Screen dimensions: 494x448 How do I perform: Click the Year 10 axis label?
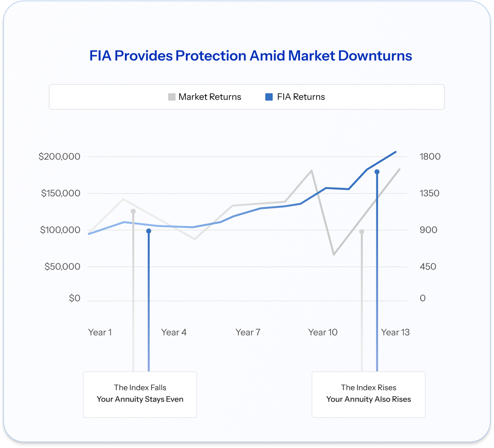click(x=323, y=332)
